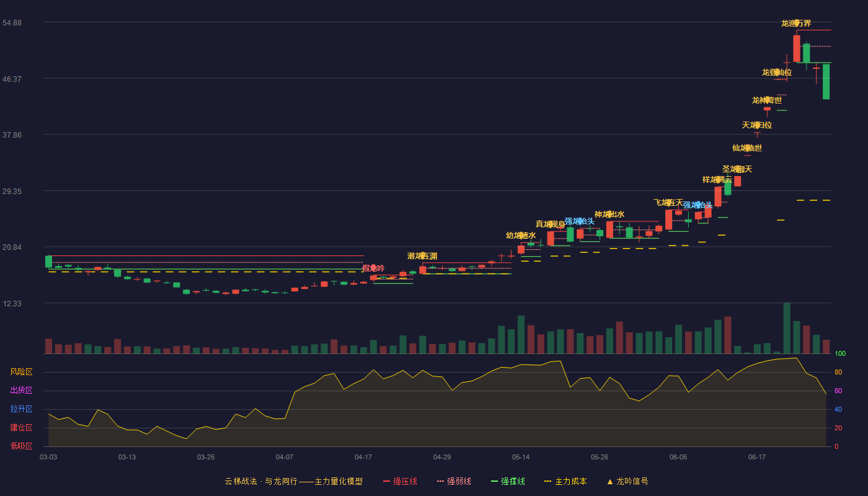Screen dimensions: 868x496
Task: Click the 80 indicator axis label
Action: click(838, 372)
